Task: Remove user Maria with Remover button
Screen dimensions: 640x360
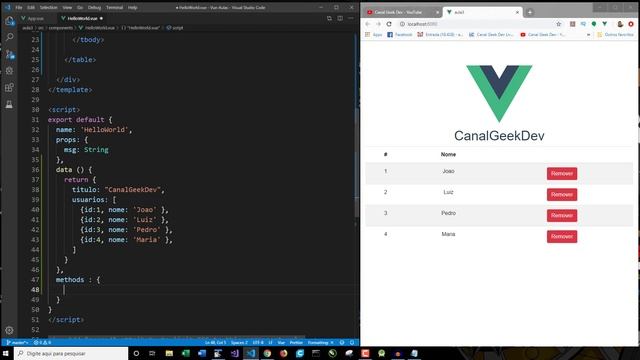Action: [x=562, y=236]
